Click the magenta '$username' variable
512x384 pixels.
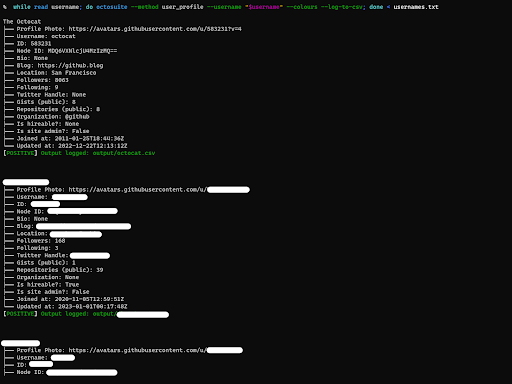pyautogui.click(x=264, y=7)
